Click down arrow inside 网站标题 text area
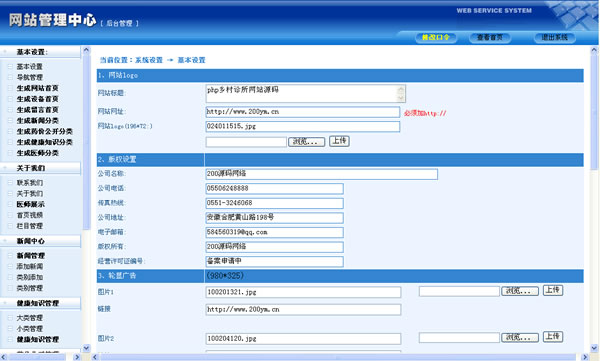 [x=401, y=98]
